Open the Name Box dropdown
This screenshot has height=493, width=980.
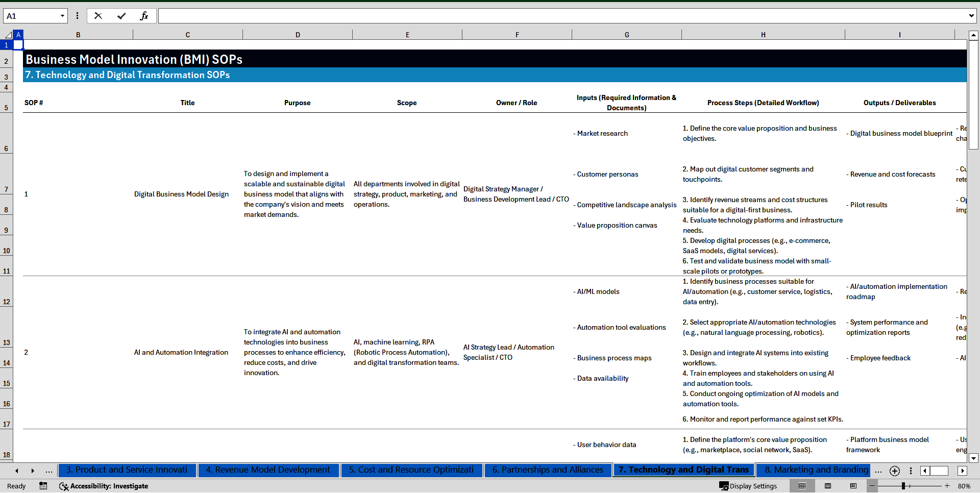[x=62, y=16]
